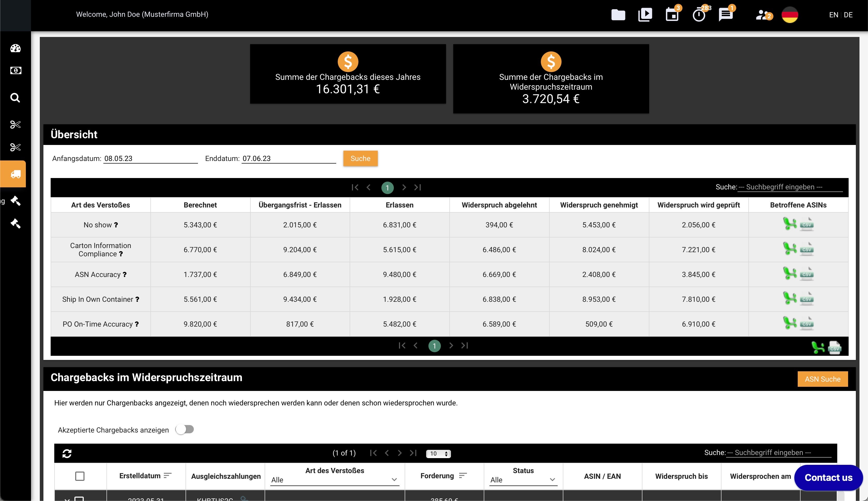
Task: Switch language to DE
Action: click(x=848, y=15)
